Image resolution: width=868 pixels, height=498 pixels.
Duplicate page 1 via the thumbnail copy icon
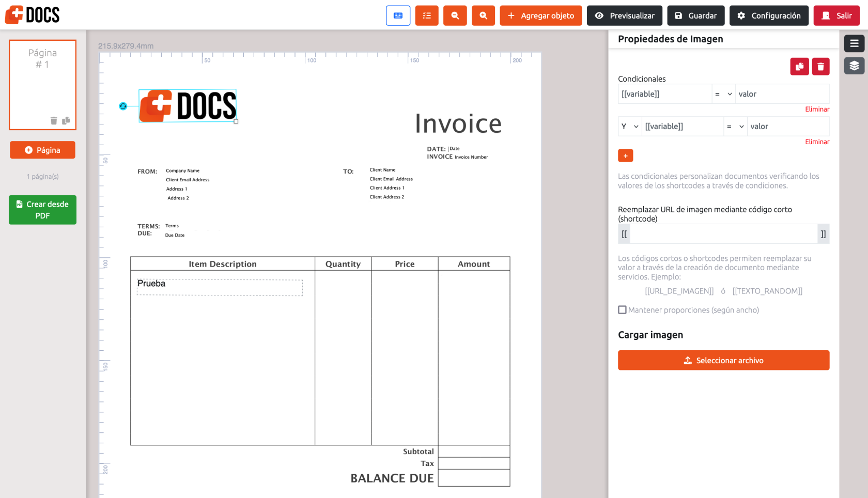click(66, 120)
